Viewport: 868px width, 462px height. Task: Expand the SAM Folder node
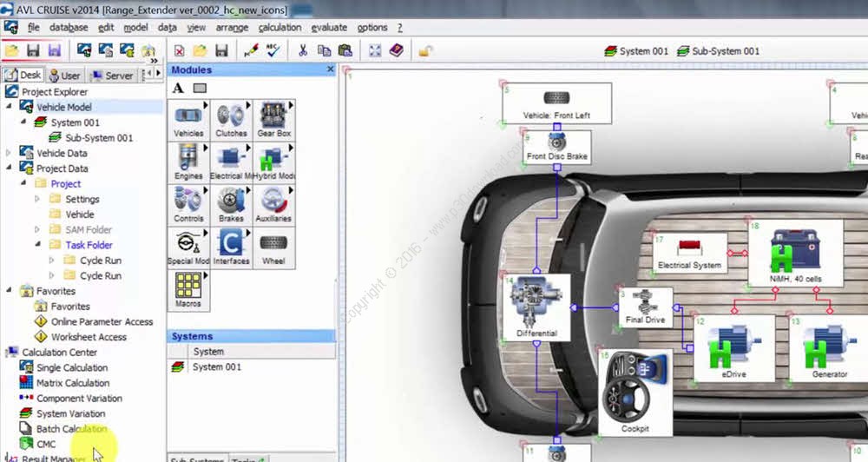[x=37, y=228]
